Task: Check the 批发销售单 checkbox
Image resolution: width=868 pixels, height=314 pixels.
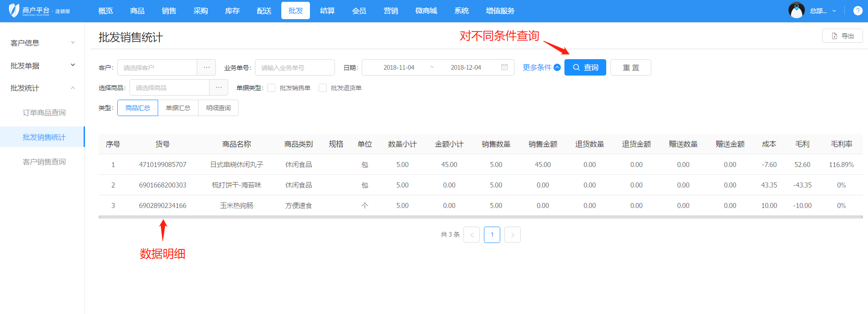Action: (x=271, y=88)
